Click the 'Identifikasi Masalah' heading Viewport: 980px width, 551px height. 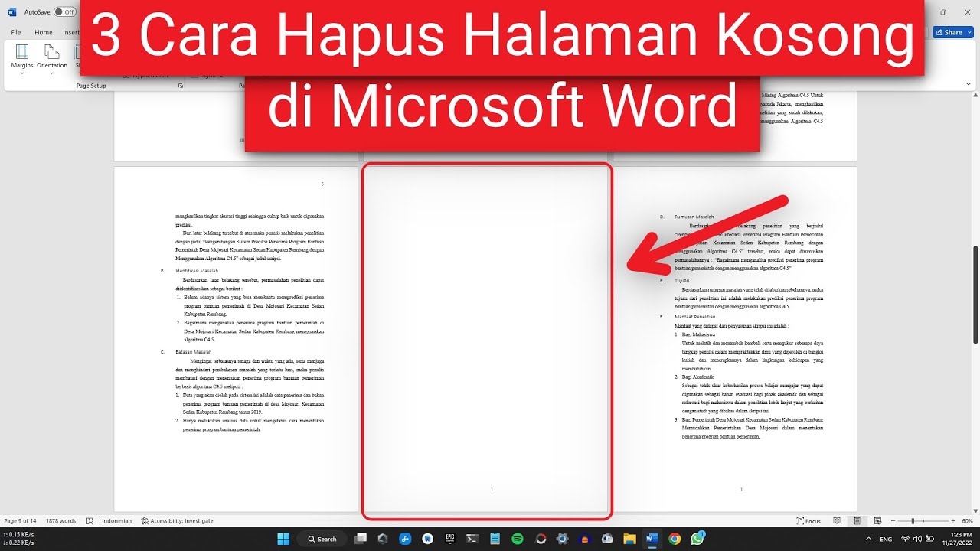pyautogui.click(x=197, y=271)
